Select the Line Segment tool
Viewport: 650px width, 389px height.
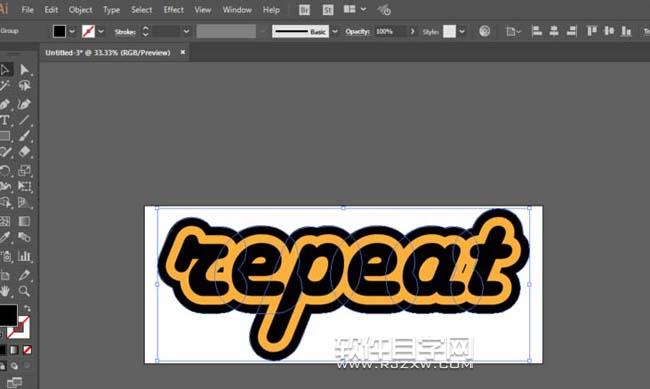(x=24, y=120)
